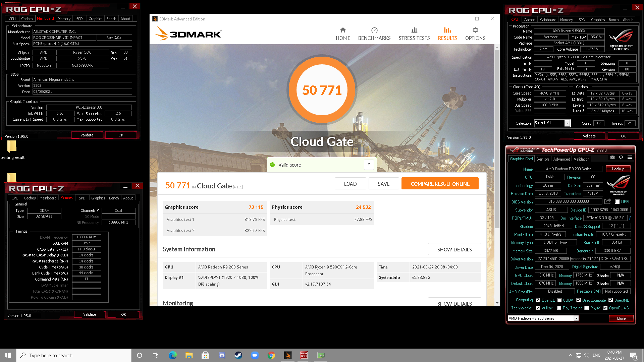
Task: Open Steam from the taskbar
Action: 238,355
